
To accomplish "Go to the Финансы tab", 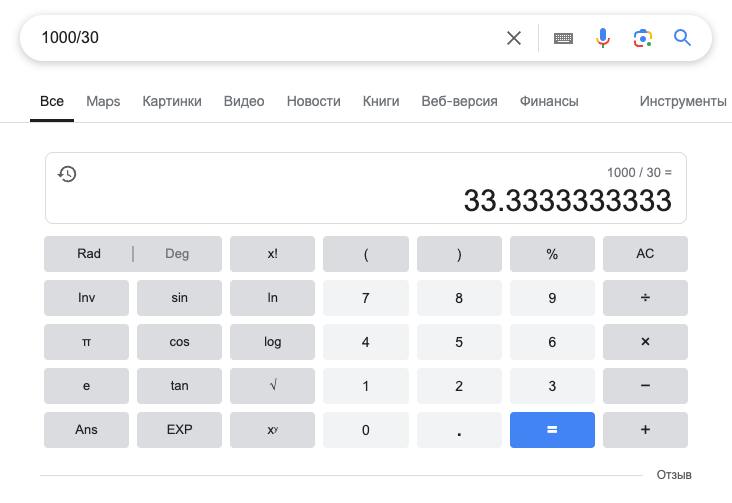I will point(549,101).
